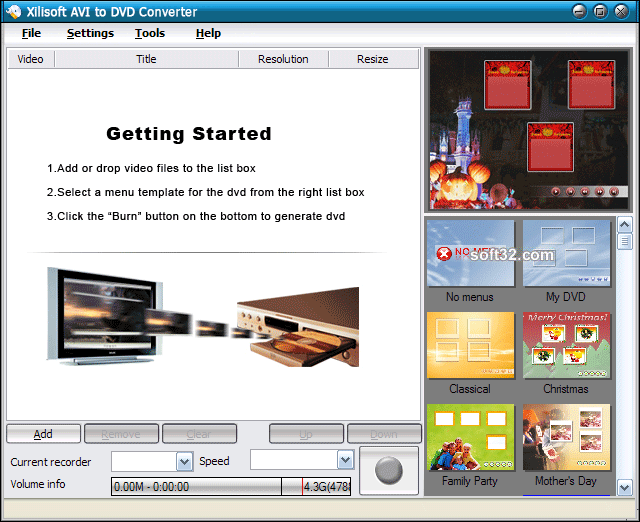Click the Xilisoft app icon in title bar

(13, 11)
